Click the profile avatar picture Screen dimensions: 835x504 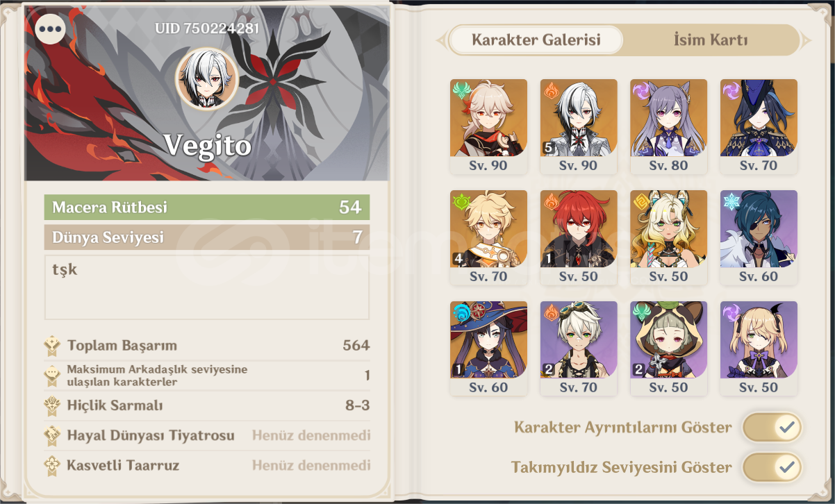click(207, 78)
